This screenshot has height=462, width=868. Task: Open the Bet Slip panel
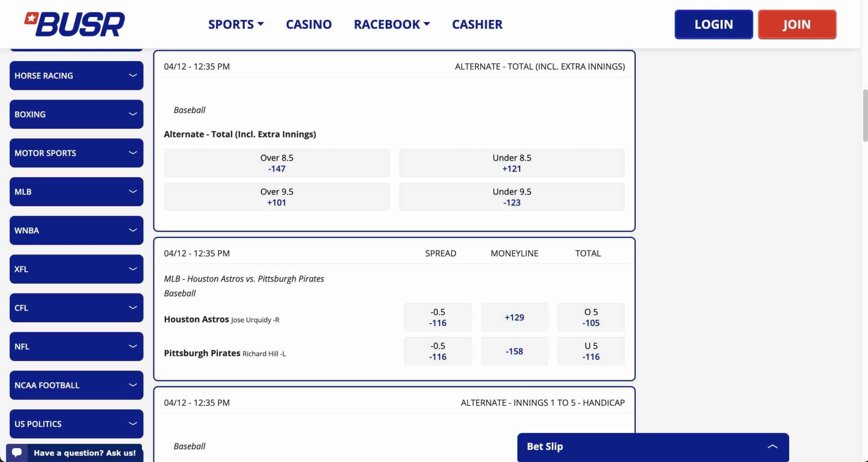click(653, 447)
